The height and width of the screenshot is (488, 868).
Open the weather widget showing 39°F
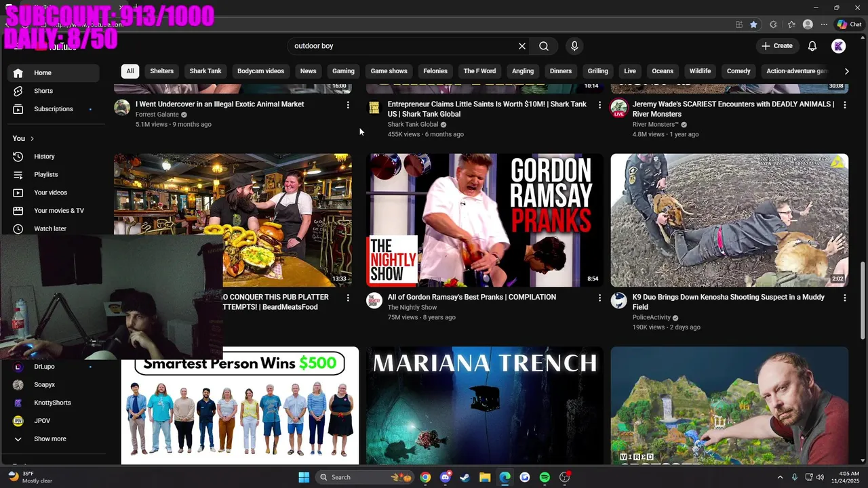[x=30, y=477]
